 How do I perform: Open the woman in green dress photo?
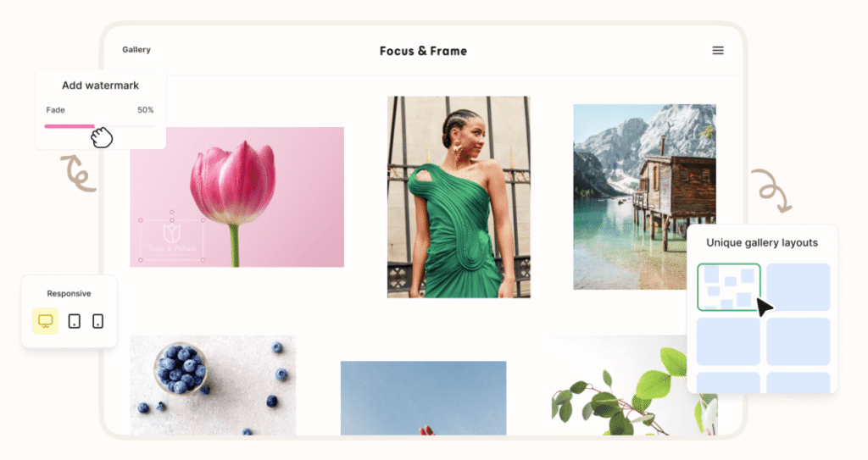click(459, 197)
